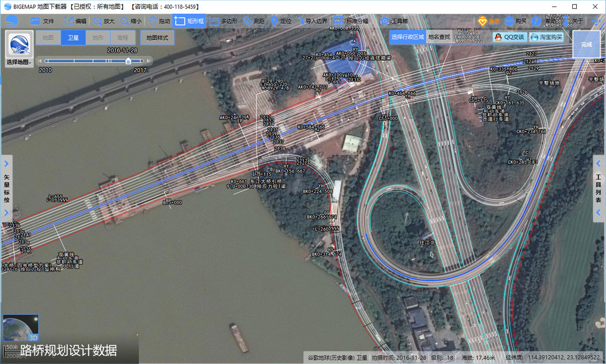Click the 工具列表 side panel label

599,188
